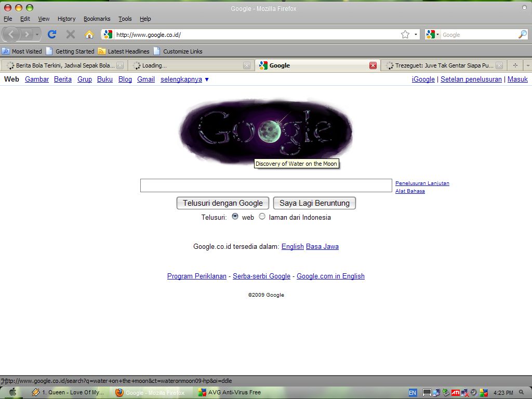The height and width of the screenshot is (399, 532).
Task: Open AVG Anti-Virus Free taskbar item
Action: tap(229, 393)
